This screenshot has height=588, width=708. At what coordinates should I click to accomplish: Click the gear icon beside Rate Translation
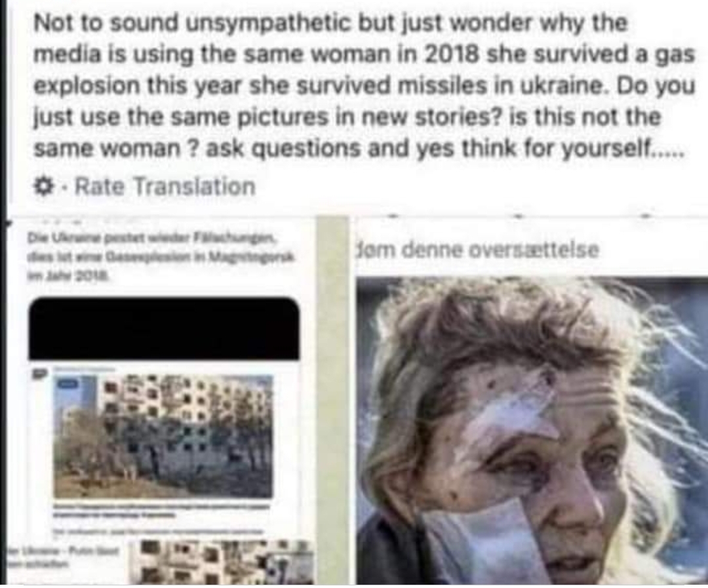coord(45,186)
